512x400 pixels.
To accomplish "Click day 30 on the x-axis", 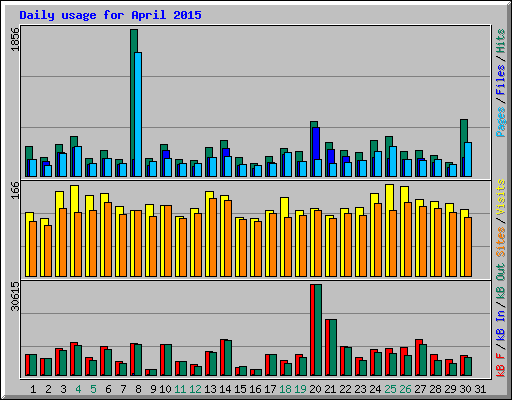I will click(x=465, y=389).
